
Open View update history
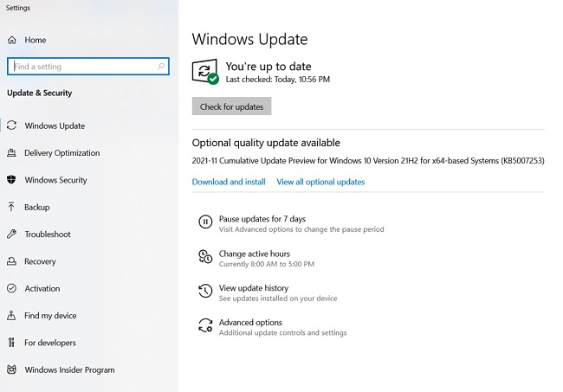[254, 288]
